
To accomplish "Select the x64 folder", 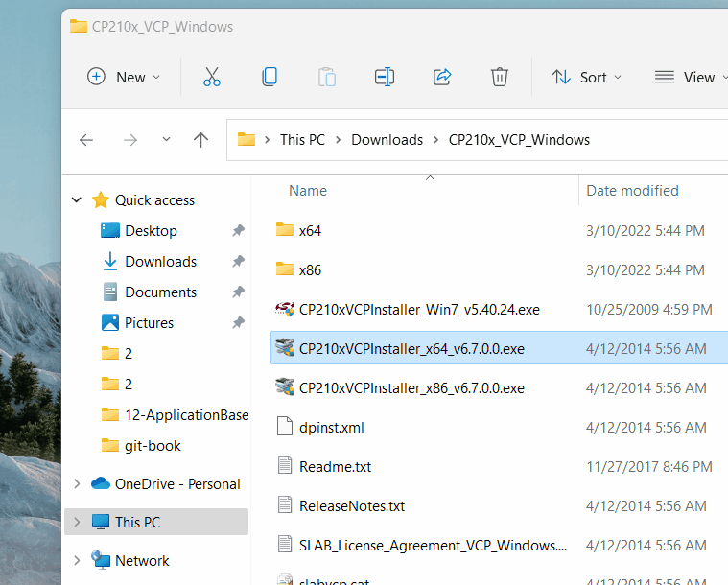I will pyautogui.click(x=310, y=230).
